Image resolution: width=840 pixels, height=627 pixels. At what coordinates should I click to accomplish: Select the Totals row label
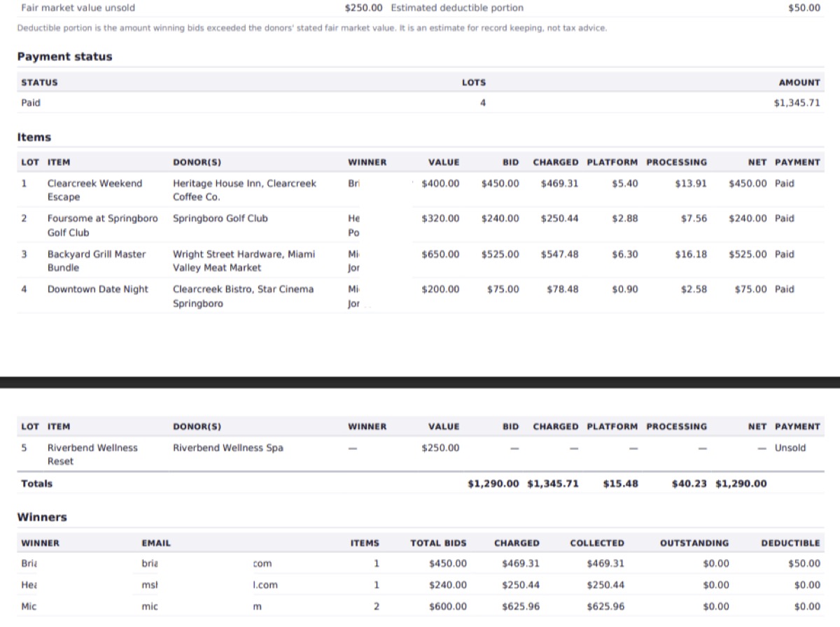coord(36,484)
